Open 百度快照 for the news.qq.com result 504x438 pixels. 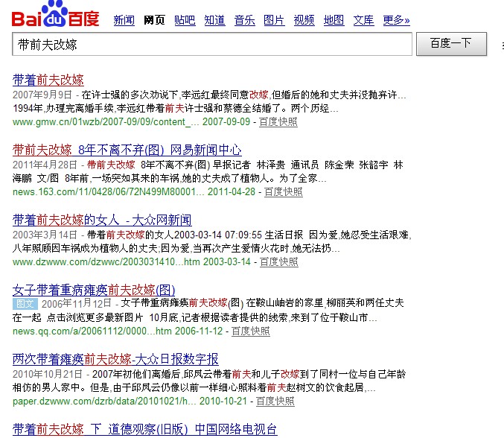(x=250, y=331)
